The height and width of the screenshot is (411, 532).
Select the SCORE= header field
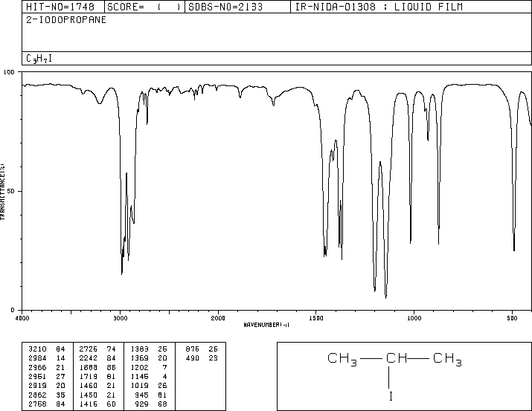144,7
